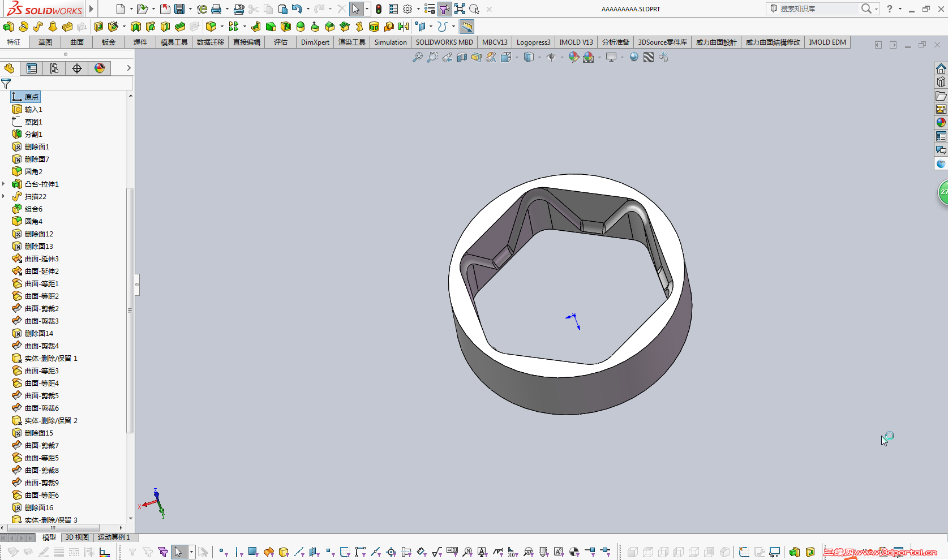Viewport: 948px width, 560px height.
Task: Open the Design Library task pane icon
Action: tap(941, 82)
